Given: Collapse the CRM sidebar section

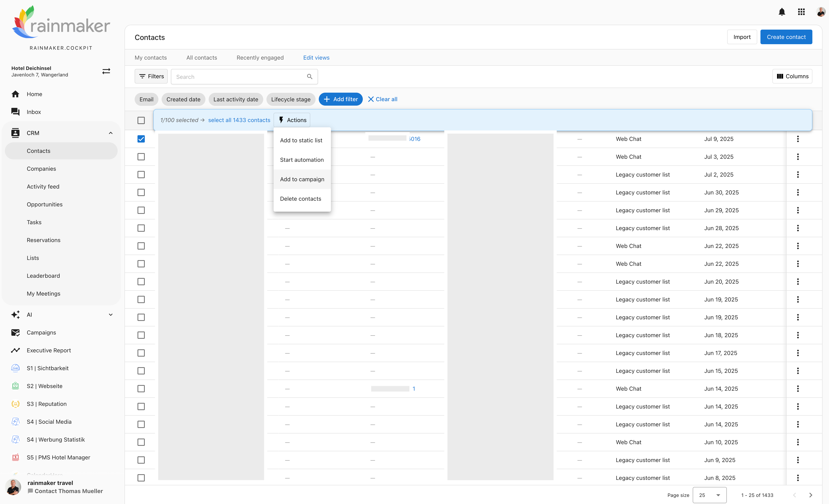Looking at the screenshot, I should [x=110, y=133].
